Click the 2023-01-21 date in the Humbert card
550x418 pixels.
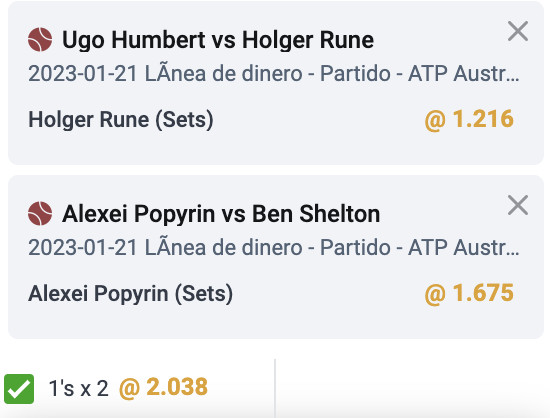[x=82, y=74]
